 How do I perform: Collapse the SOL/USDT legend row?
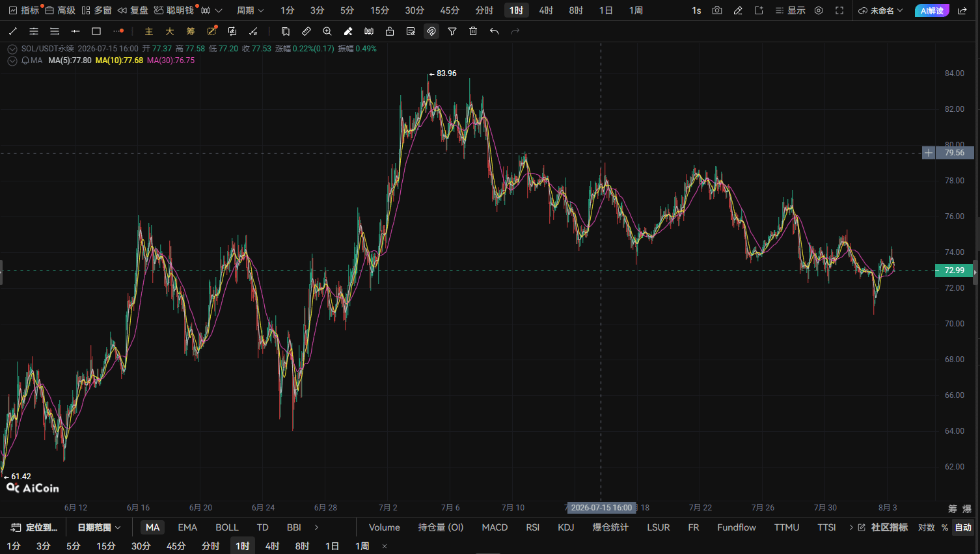click(x=12, y=49)
